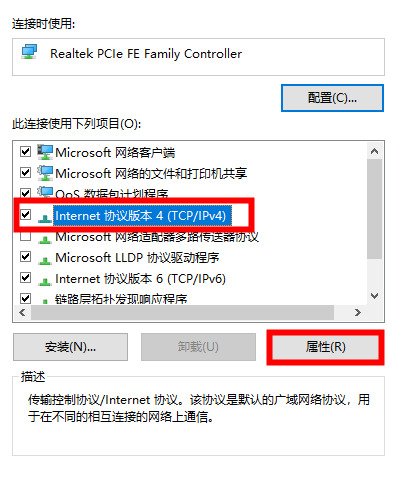
Task: Click the list's scroll up arrow
Action: coord(374,151)
